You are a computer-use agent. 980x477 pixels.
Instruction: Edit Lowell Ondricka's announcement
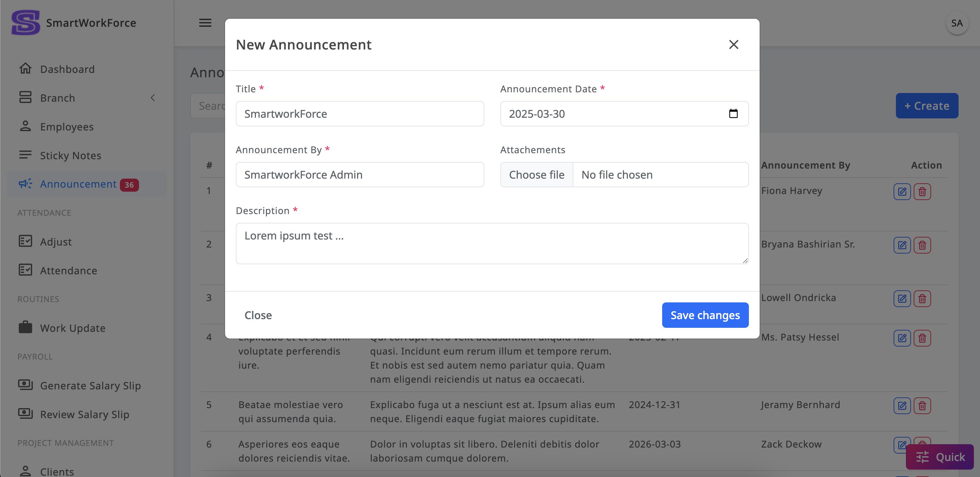902,299
